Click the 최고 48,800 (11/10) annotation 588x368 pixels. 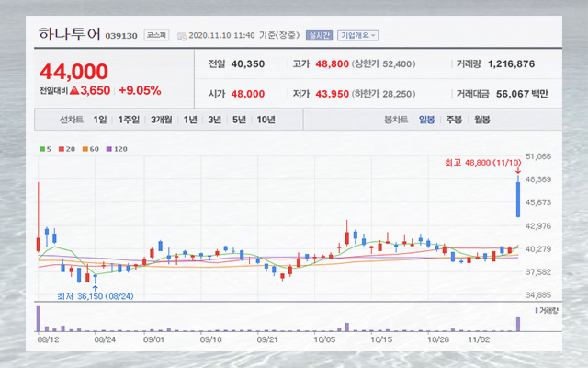[x=483, y=163]
